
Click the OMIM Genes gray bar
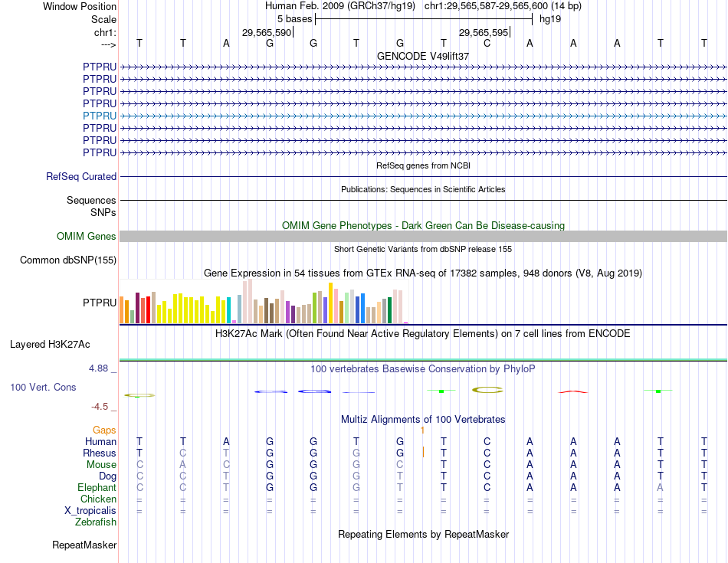point(423,236)
